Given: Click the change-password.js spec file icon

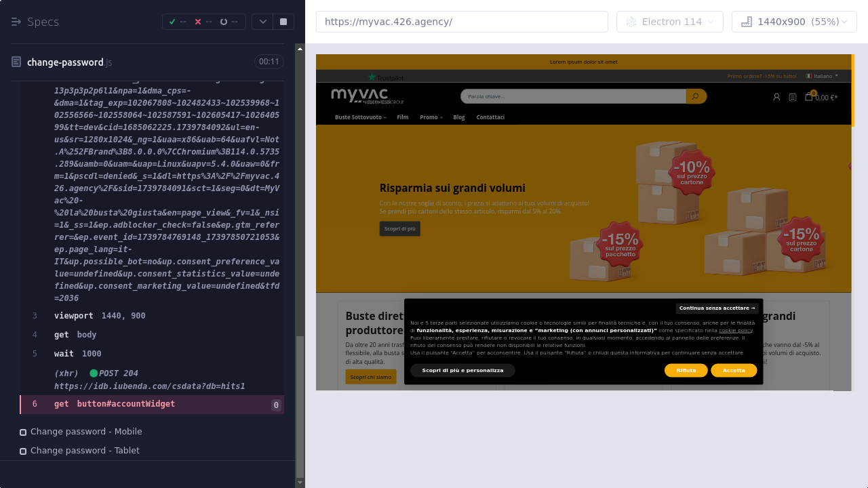Looking at the screenshot, I should click(x=16, y=62).
